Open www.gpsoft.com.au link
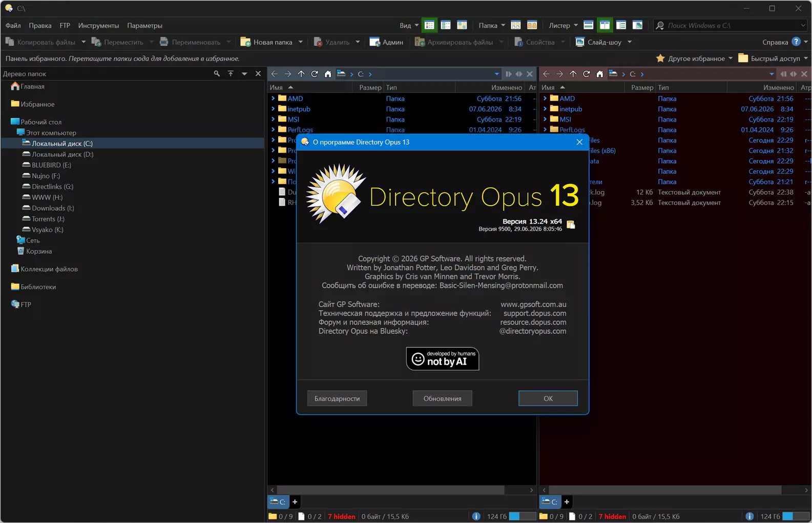The width and height of the screenshot is (812, 523). (x=533, y=305)
